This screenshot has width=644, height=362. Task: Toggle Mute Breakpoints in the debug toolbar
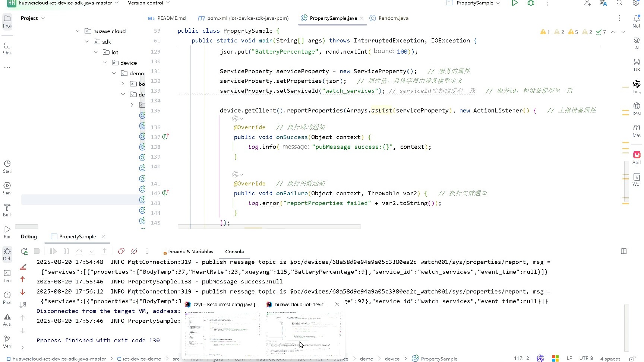(x=134, y=251)
